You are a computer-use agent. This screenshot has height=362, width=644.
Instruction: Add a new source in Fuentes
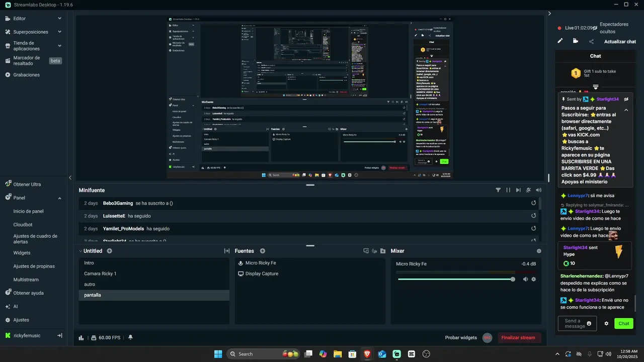[262, 251]
